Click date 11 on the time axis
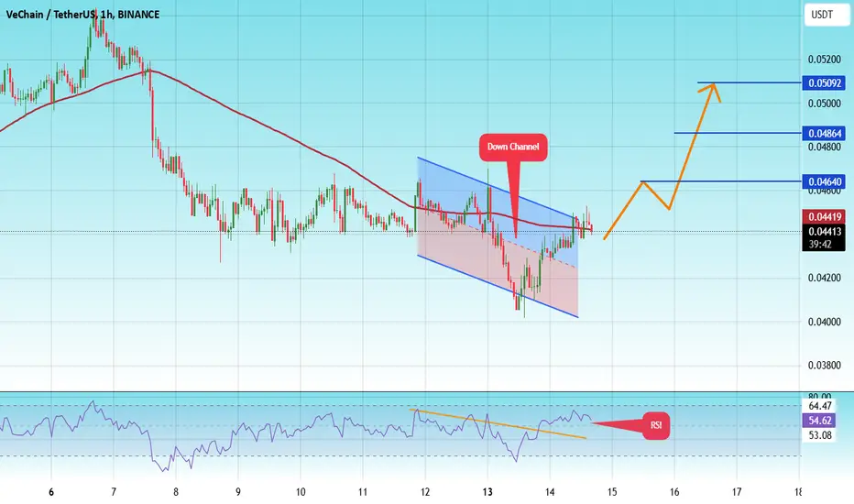This screenshot has height=504, width=854. click(x=363, y=492)
